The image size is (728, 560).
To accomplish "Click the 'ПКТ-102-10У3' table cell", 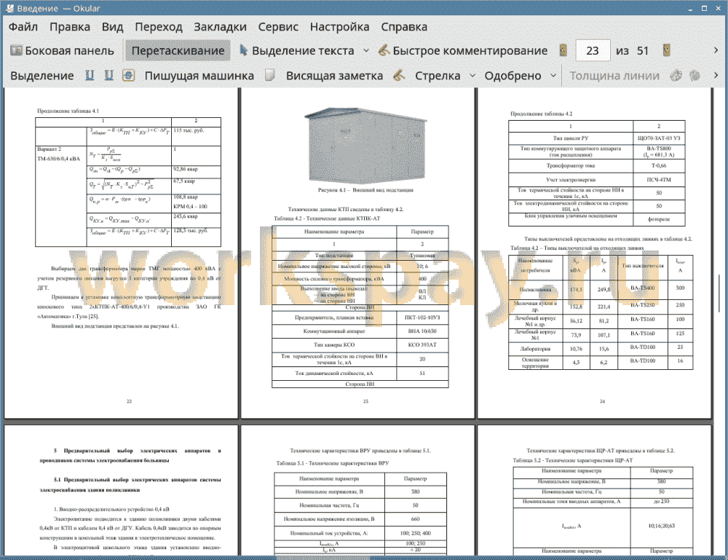I will coord(422,318).
